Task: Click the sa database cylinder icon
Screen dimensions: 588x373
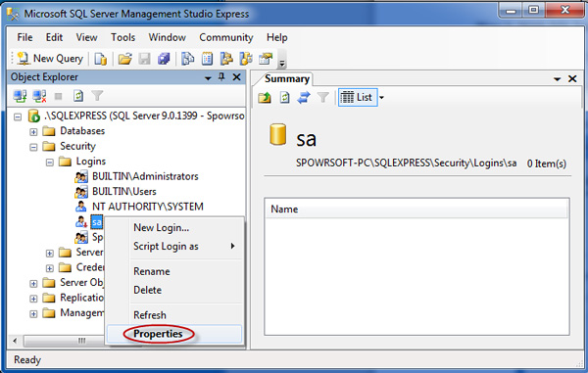Action: 278,134
